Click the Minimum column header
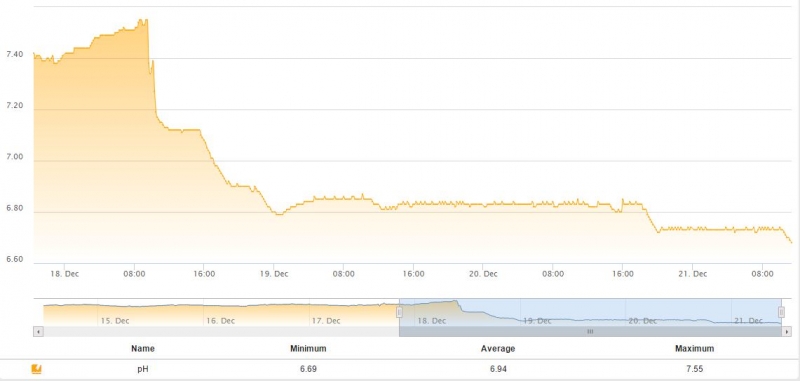 tap(308, 349)
